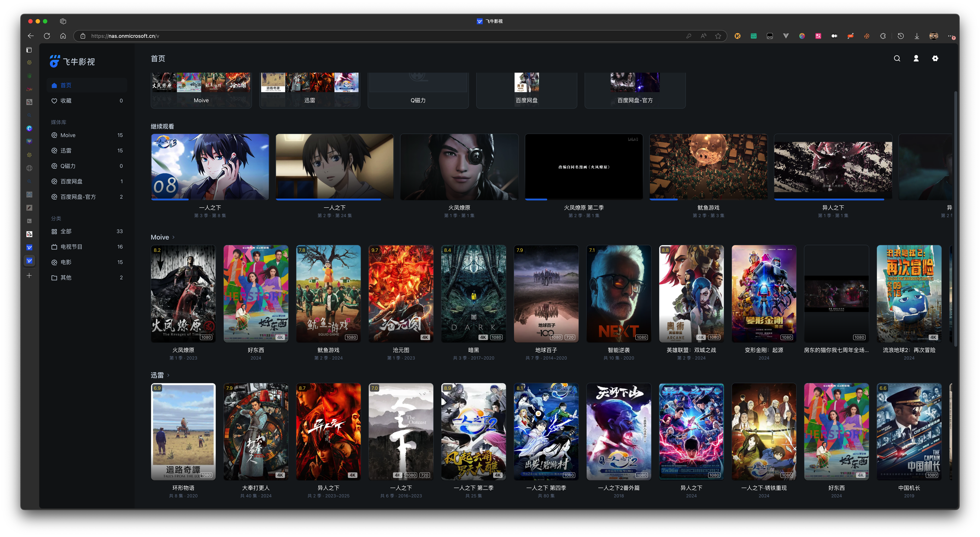Click the 飞牛影视 logo
The height and width of the screenshot is (537, 980).
tap(72, 61)
